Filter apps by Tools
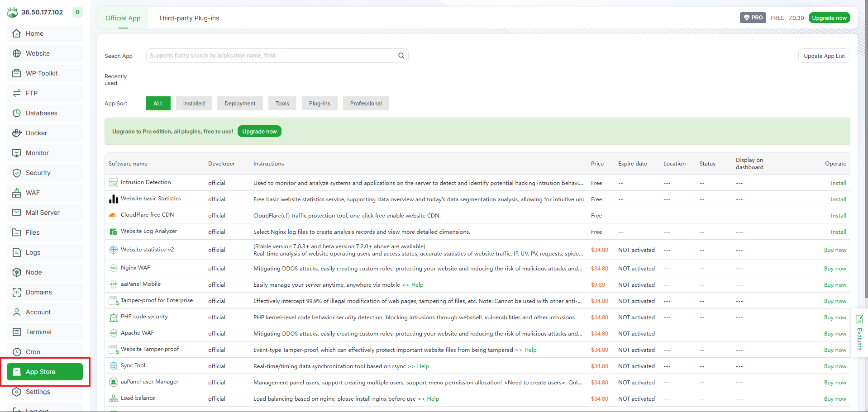This screenshot has width=868, height=412. pyautogui.click(x=282, y=104)
